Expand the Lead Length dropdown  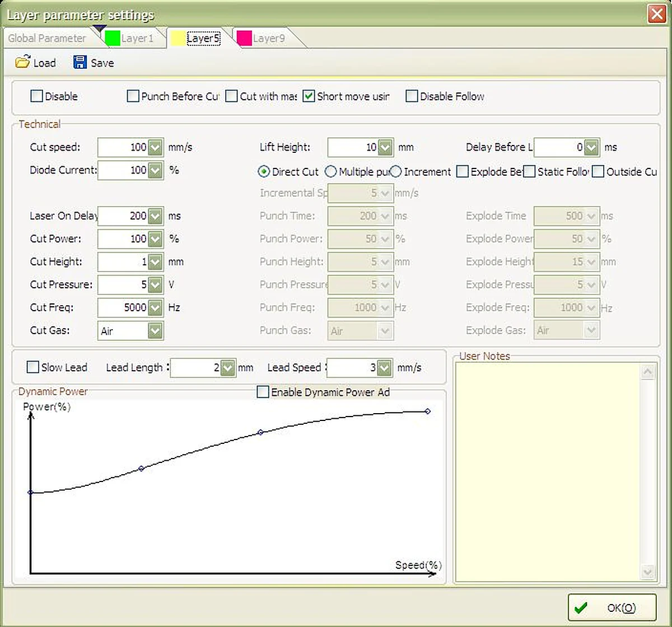pos(227,368)
